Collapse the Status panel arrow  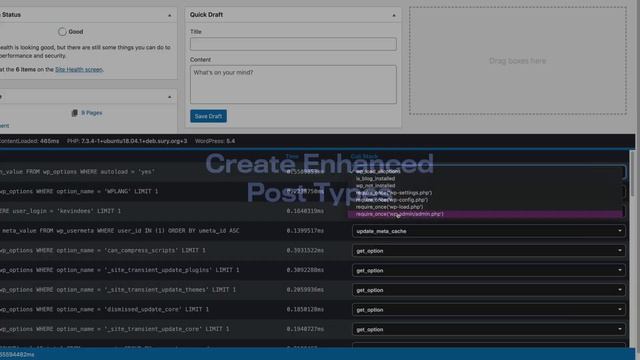point(169,15)
